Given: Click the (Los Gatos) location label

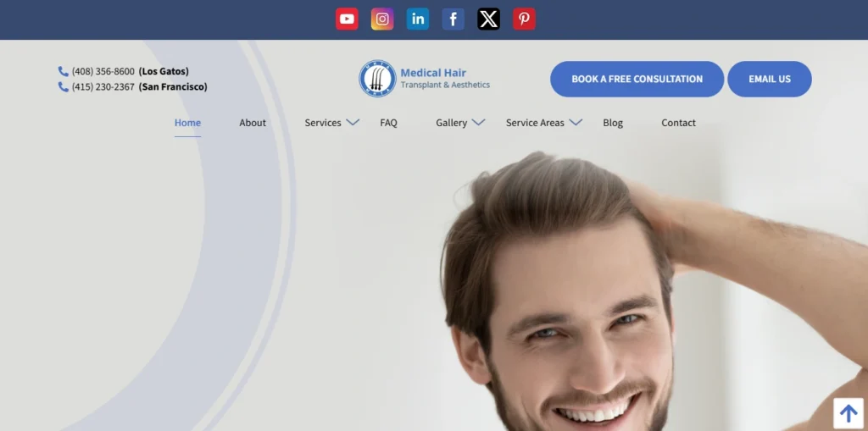Looking at the screenshot, I should [x=164, y=71].
